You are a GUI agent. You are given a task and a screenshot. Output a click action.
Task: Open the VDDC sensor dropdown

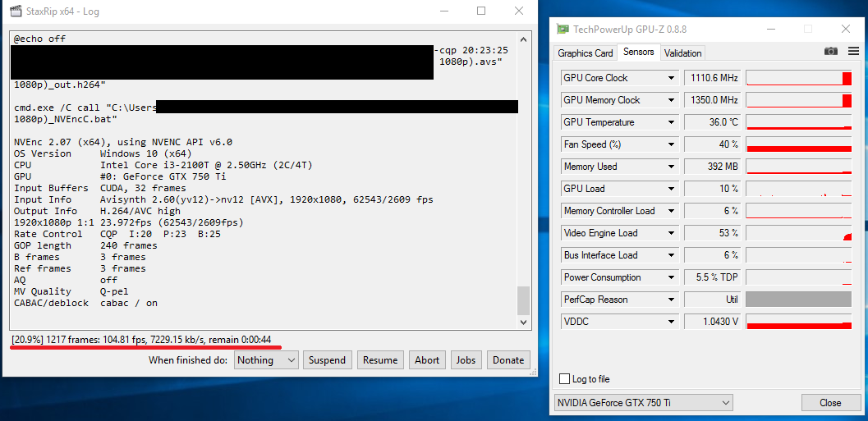pos(672,322)
